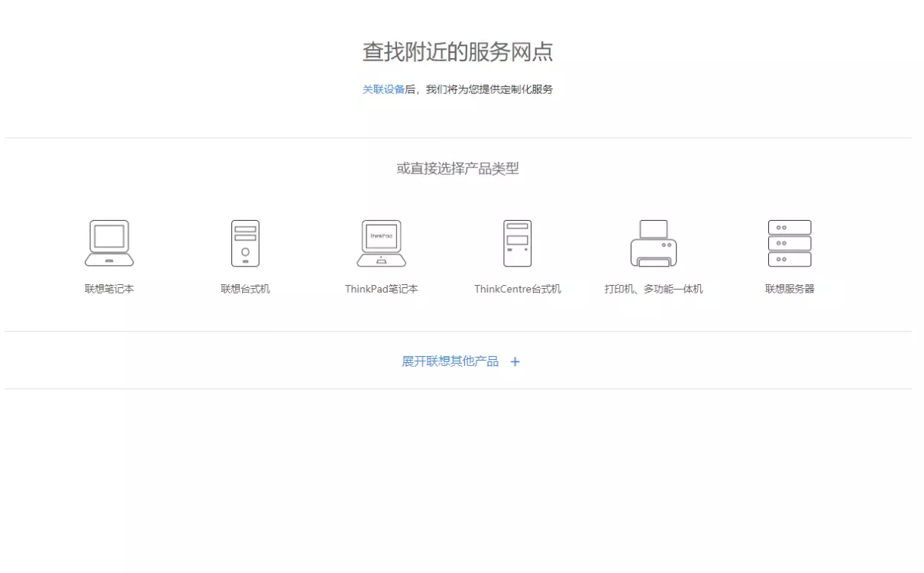Click the ThinkCentre台式机 text label
924x573 pixels.
tap(518, 289)
